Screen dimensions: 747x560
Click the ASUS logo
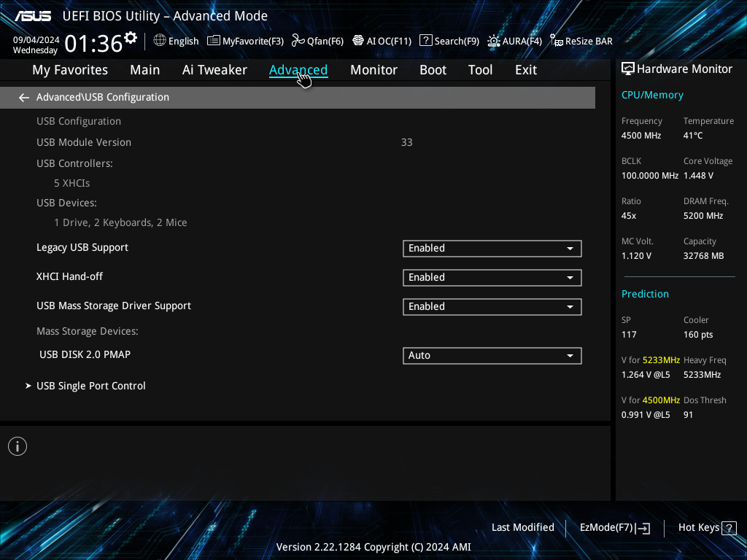click(x=33, y=16)
